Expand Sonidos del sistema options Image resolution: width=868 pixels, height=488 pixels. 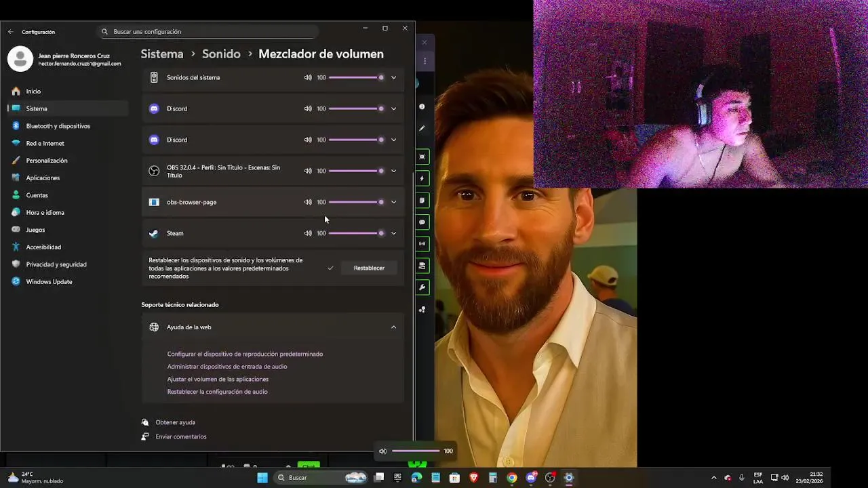(393, 77)
